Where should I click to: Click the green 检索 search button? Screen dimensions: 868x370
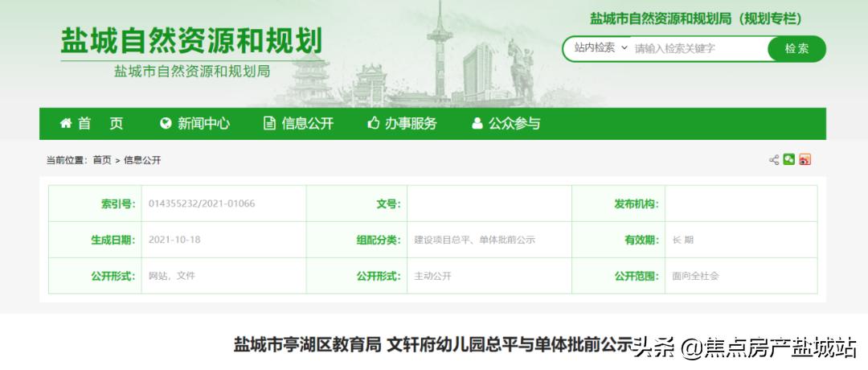point(796,49)
